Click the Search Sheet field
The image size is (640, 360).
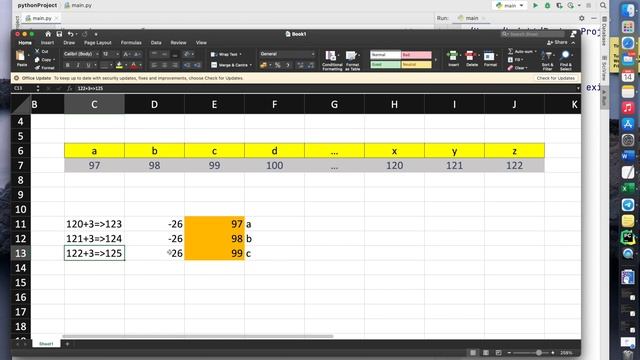coord(533,34)
